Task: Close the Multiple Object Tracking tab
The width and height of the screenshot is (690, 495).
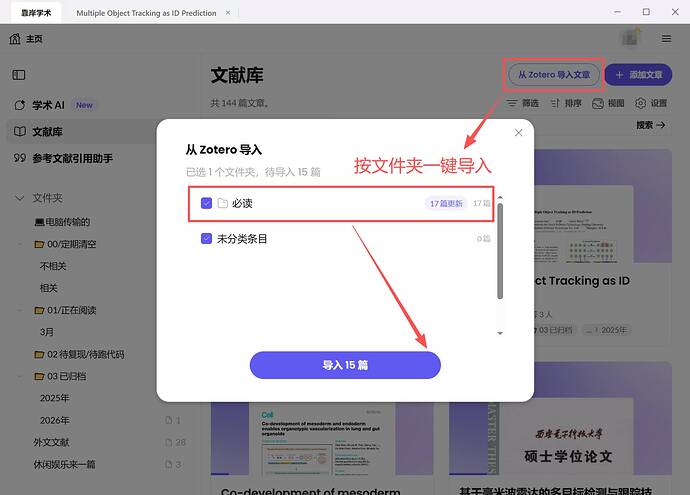Action: (x=228, y=13)
